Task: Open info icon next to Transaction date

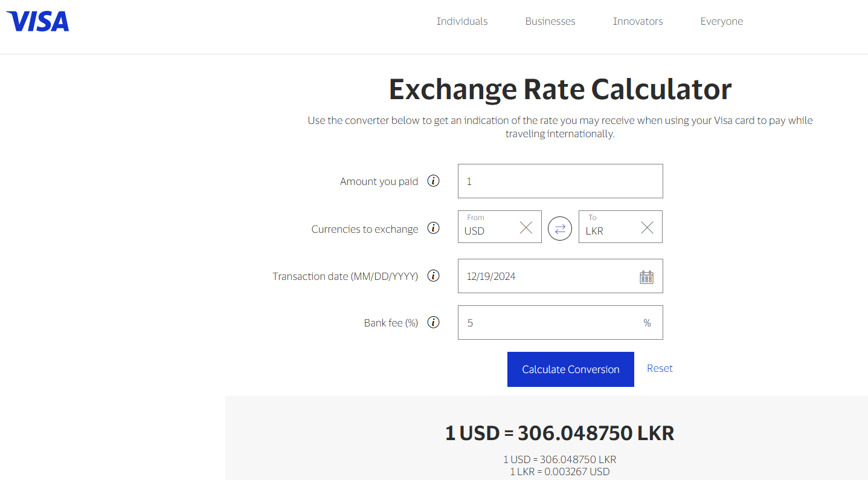Action: 433,276
